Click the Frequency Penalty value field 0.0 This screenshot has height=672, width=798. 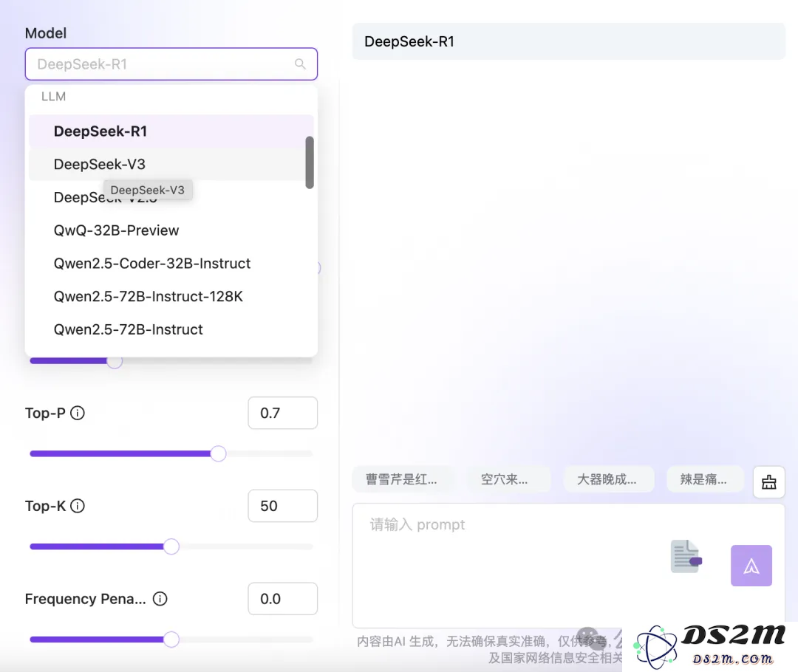[282, 599]
